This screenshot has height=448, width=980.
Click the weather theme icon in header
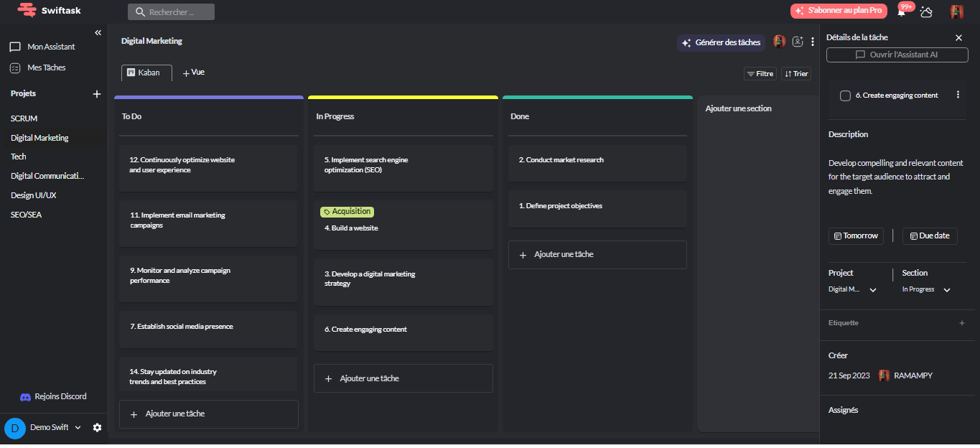pos(926,11)
